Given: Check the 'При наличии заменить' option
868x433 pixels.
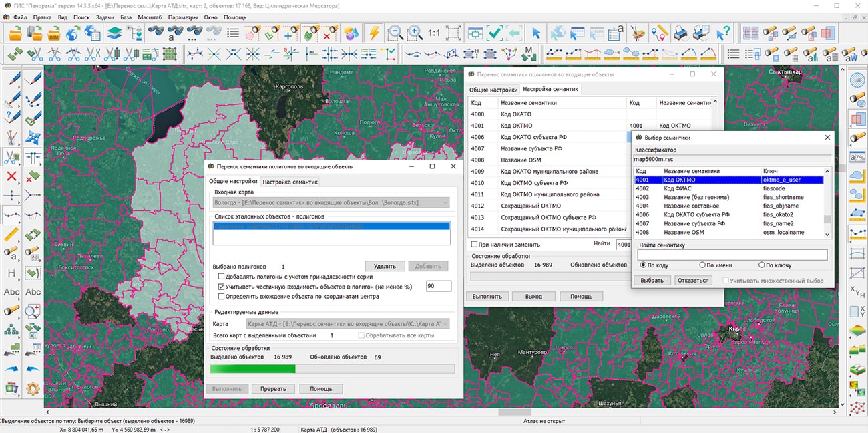Looking at the screenshot, I should (475, 245).
